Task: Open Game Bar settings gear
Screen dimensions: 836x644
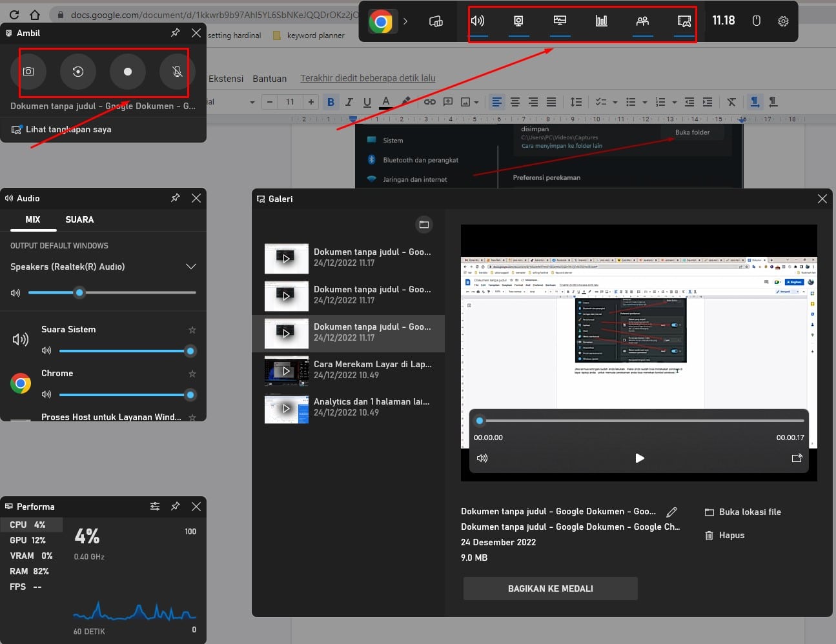Action: tap(783, 21)
